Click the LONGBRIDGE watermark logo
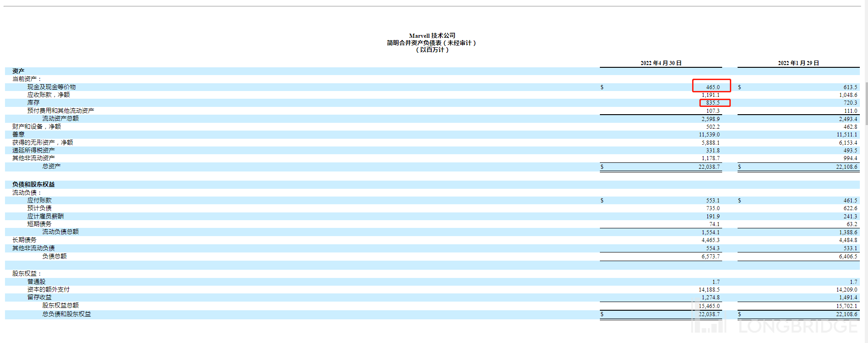Screen dimensions: 868x343 point(775,321)
